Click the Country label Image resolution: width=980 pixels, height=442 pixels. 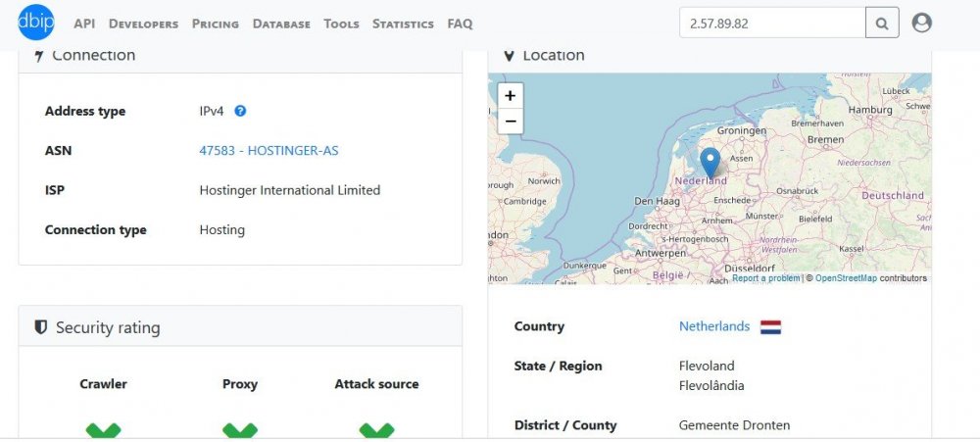(539, 326)
